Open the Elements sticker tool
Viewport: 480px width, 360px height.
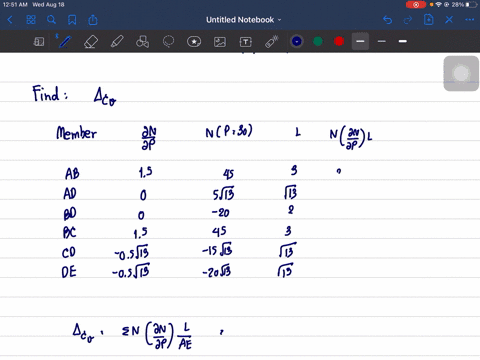(x=194, y=42)
